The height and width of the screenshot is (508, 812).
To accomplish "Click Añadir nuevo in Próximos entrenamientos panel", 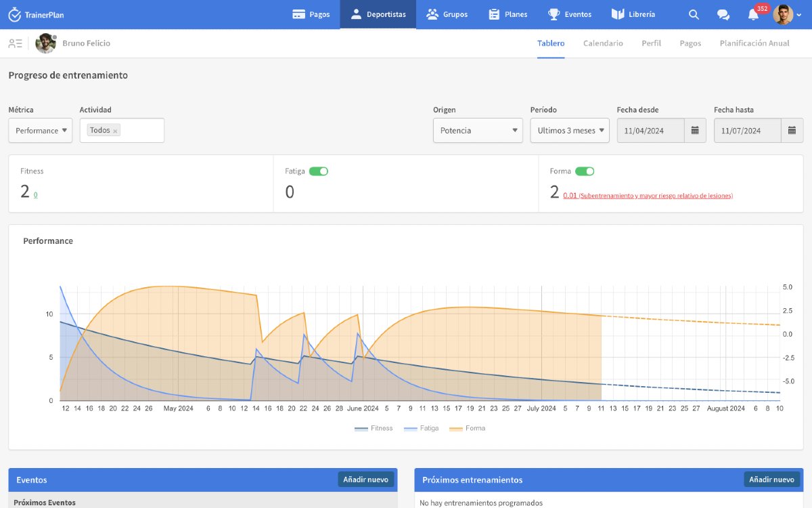I will coord(771,480).
